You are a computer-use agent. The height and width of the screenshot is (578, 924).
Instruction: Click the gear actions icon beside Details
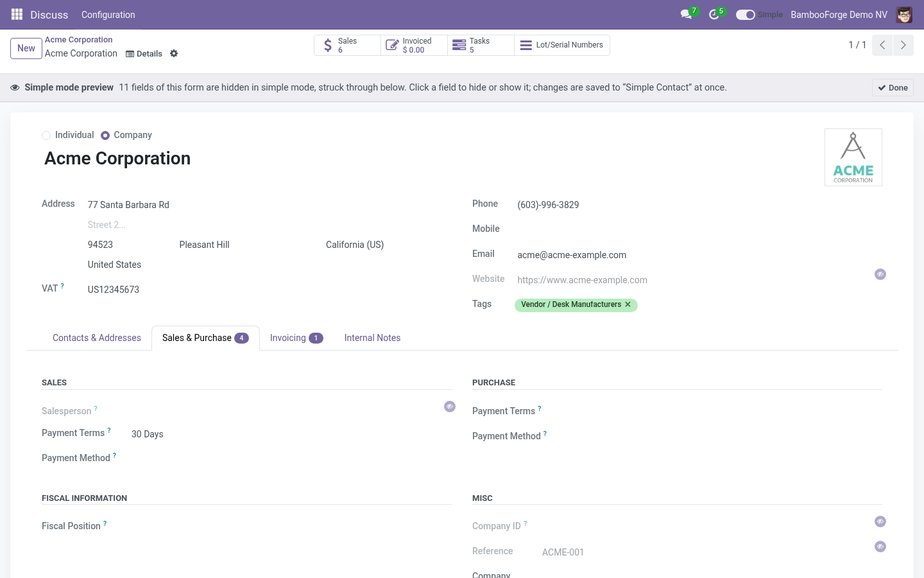click(174, 53)
